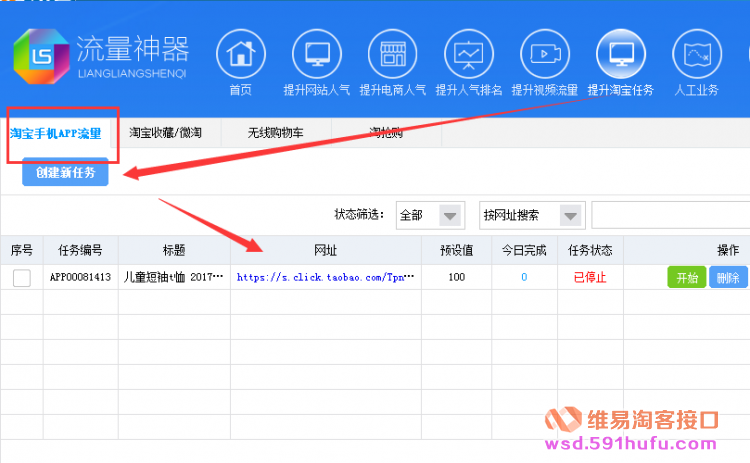This screenshot has height=463, width=750.
Task: Open 提升淘宝任务 highlighted icon
Action: [621, 54]
